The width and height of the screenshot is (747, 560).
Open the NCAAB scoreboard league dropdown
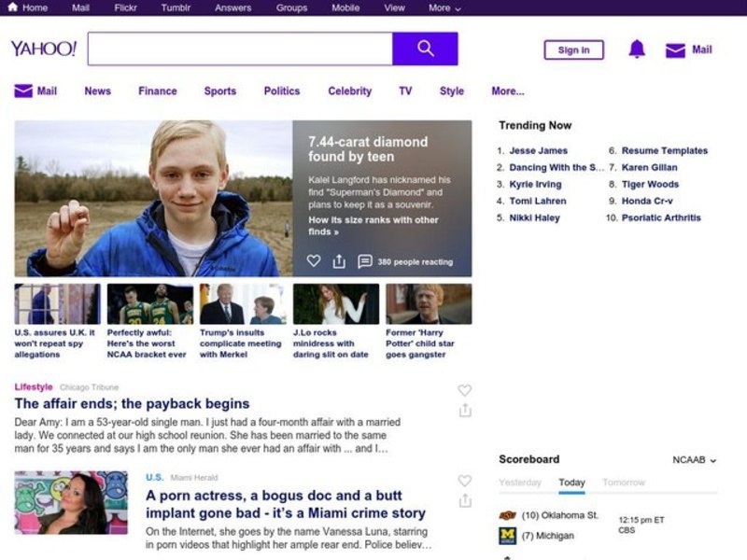tap(694, 460)
